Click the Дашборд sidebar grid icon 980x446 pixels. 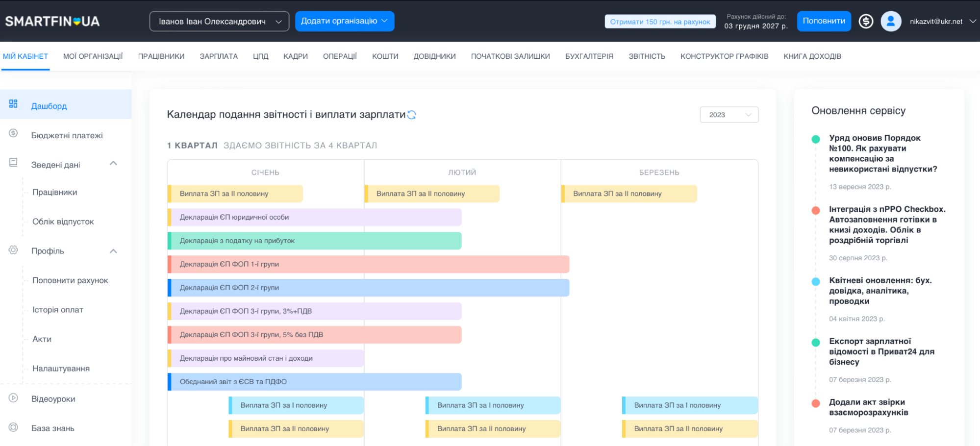(13, 104)
